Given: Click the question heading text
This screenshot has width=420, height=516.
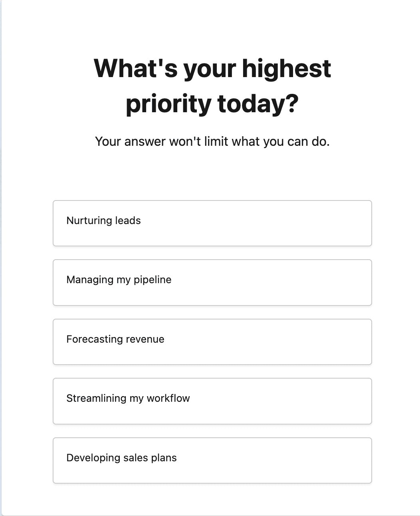Looking at the screenshot, I should click(212, 85).
